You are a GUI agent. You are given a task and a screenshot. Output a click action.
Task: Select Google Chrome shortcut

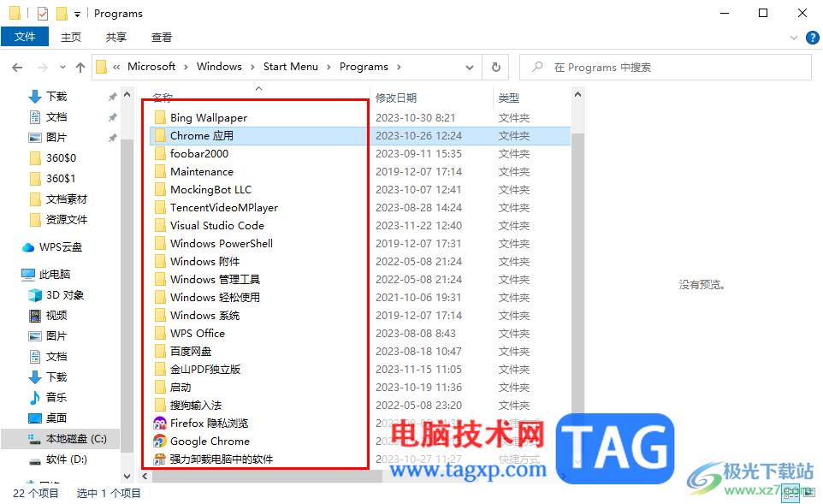pyautogui.click(x=210, y=441)
